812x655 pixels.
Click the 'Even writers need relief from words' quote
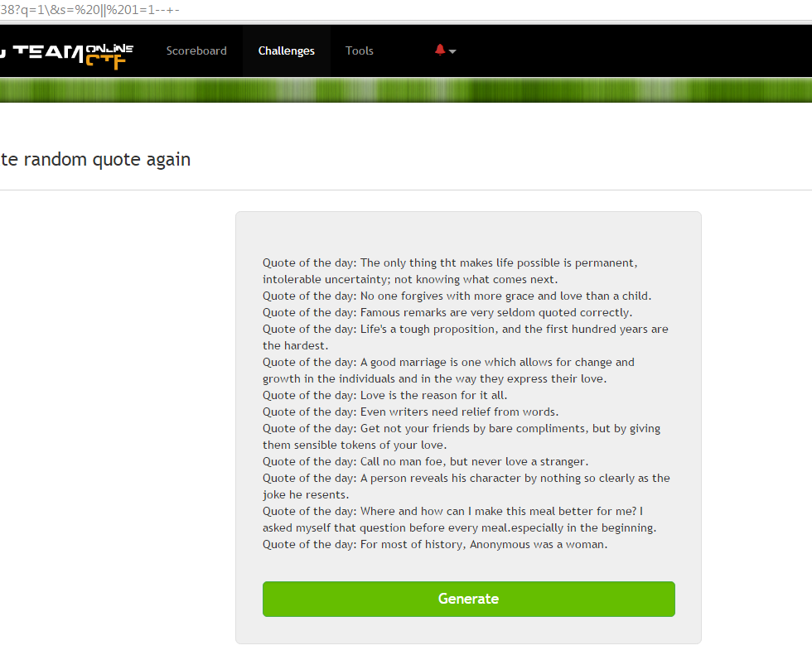(410, 412)
